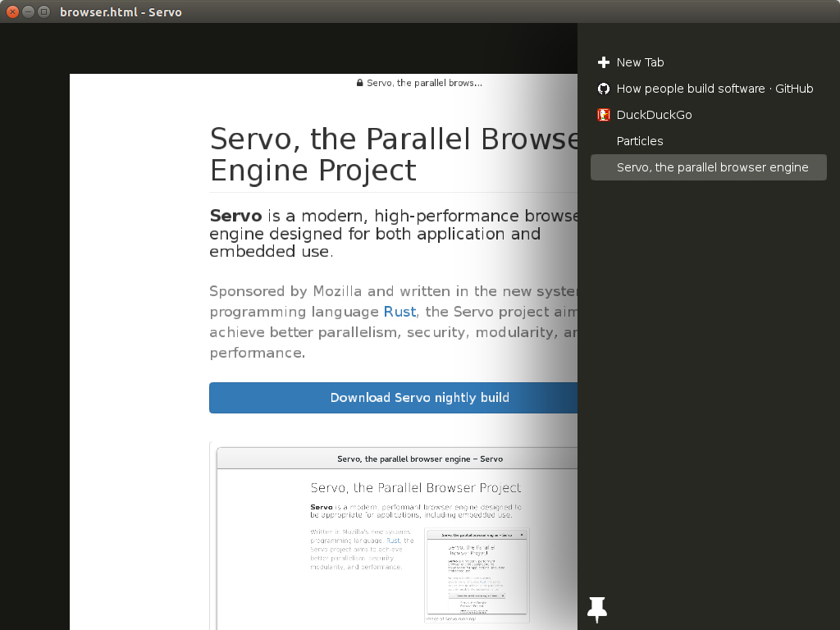Click the Servo, the Parallel Browser Engine Project heading
The width and height of the screenshot is (840, 630).
394,154
